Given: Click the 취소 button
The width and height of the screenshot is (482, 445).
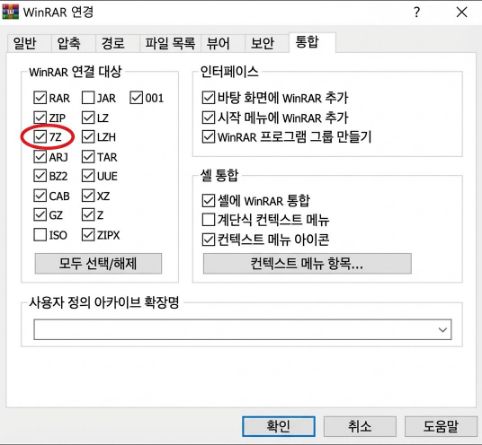Looking at the screenshot, I should click(x=360, y=426).
